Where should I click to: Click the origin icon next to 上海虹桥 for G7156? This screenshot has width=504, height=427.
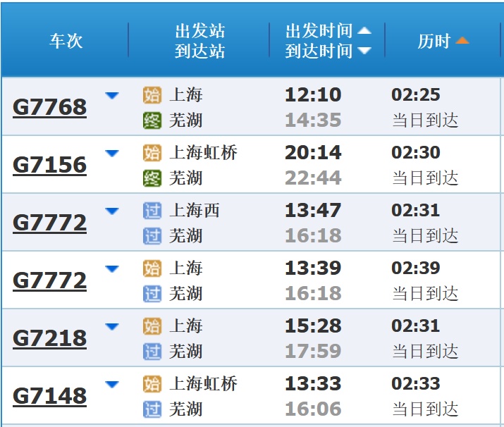[x=152, y=153]
